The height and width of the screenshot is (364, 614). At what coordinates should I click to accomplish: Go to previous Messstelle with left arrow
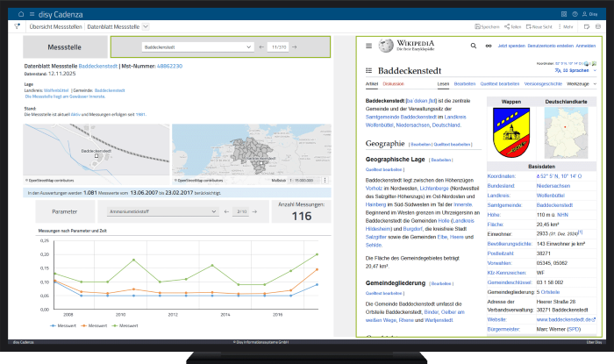261,47
